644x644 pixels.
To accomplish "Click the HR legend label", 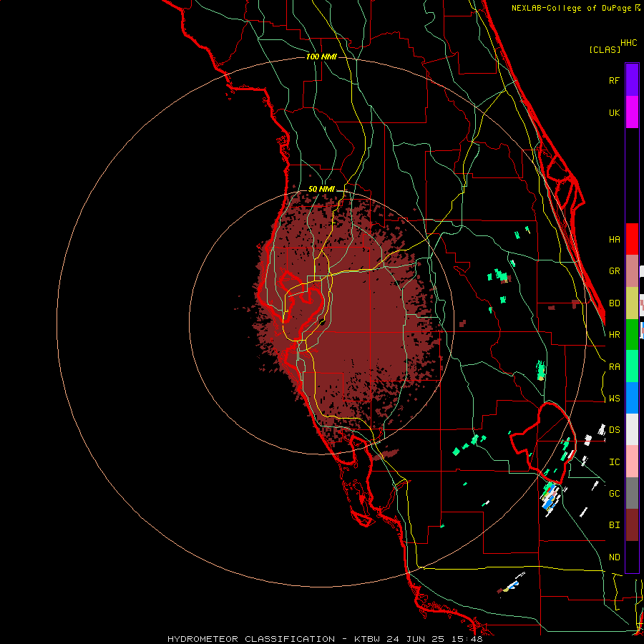I will click(614, 335).
